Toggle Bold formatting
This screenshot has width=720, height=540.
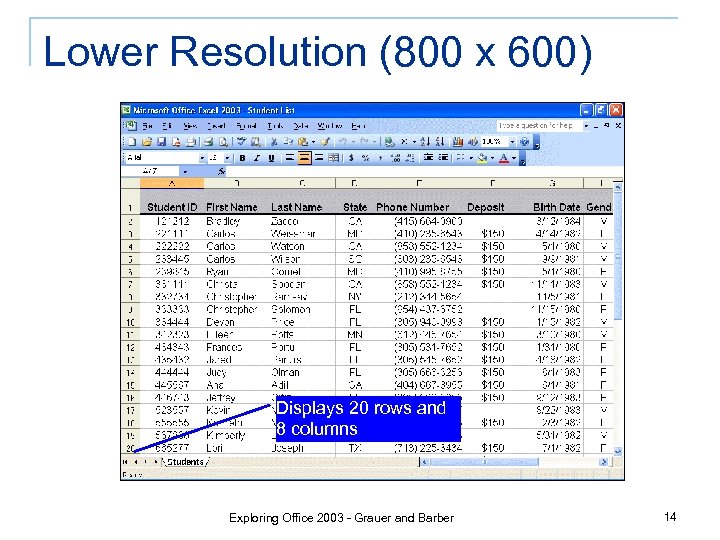tap(242, 158)
